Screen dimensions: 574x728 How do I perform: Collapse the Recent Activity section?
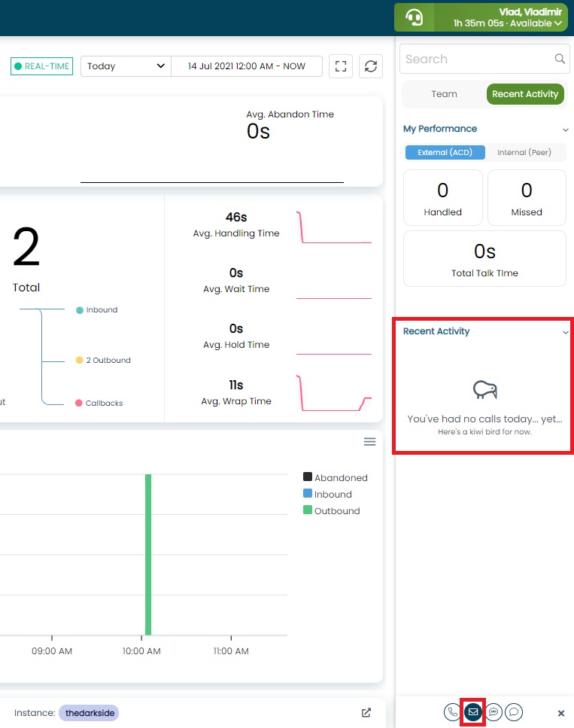pyautogui.click(x=565, y=332)
